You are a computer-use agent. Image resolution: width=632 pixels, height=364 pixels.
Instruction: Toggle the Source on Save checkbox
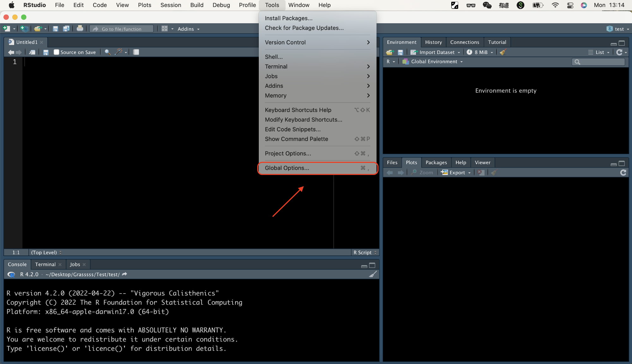(x=57, y=52)
